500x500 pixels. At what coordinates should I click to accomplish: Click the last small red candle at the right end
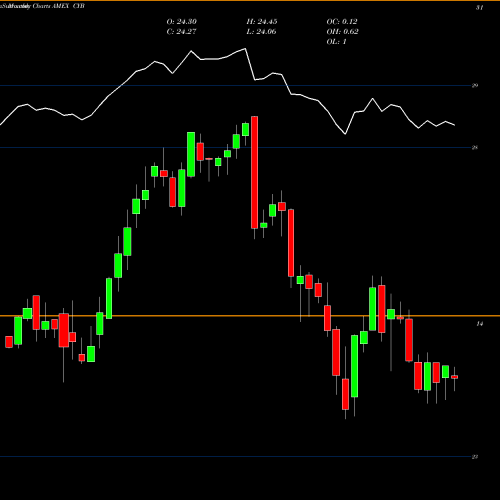(454, 377)
